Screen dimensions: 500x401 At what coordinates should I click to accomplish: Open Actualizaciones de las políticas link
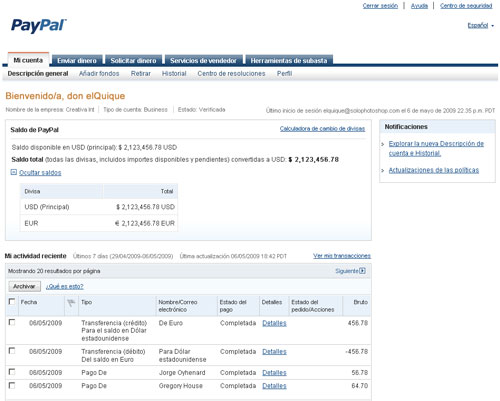click(434, 170)
